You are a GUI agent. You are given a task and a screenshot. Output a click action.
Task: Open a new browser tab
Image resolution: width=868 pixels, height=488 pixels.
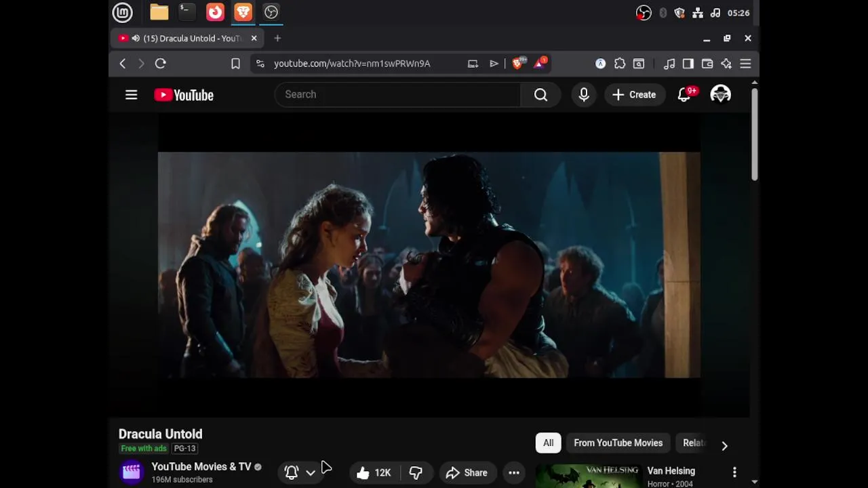(x=277, y=39)
